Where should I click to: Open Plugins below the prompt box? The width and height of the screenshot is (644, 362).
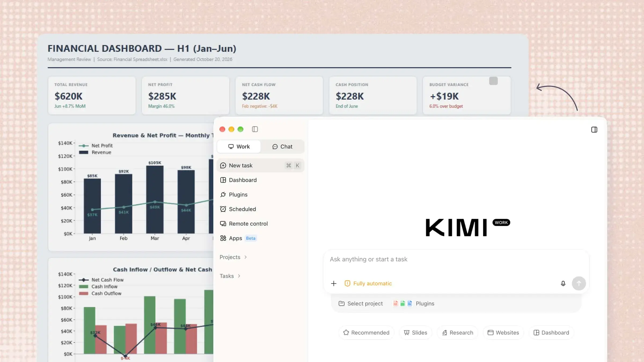coord(414,304)
